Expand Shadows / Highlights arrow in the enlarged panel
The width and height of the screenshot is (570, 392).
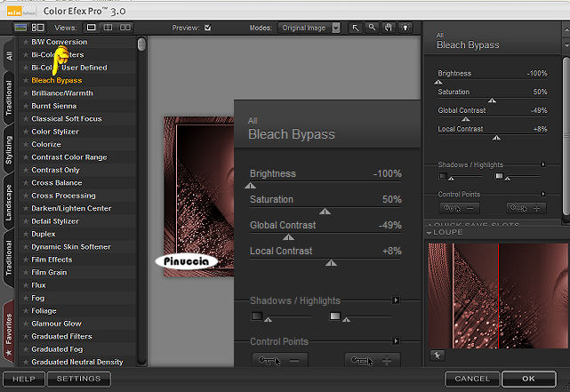[x=396, y=300]
